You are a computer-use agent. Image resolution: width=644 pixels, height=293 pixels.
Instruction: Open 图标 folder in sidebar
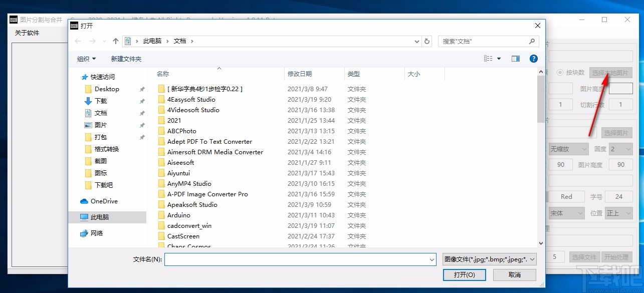pyautogui.click(x=101, y=173)
